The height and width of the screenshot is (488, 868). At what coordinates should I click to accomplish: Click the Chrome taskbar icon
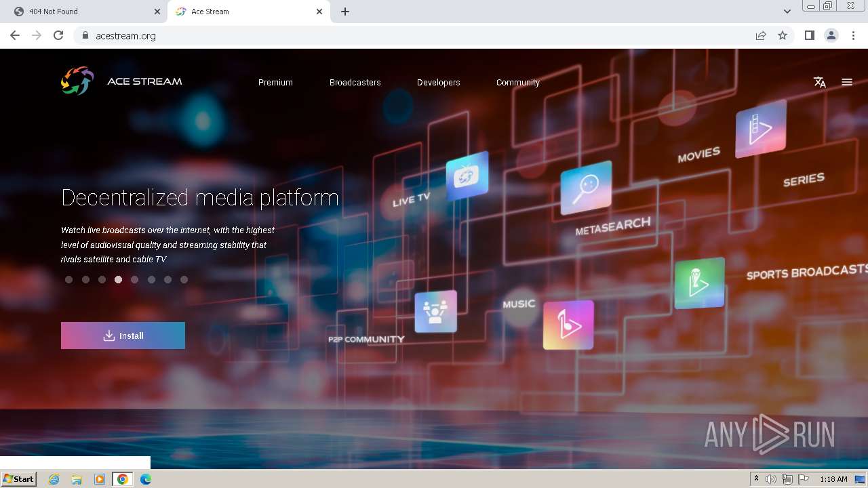(123, 479)
